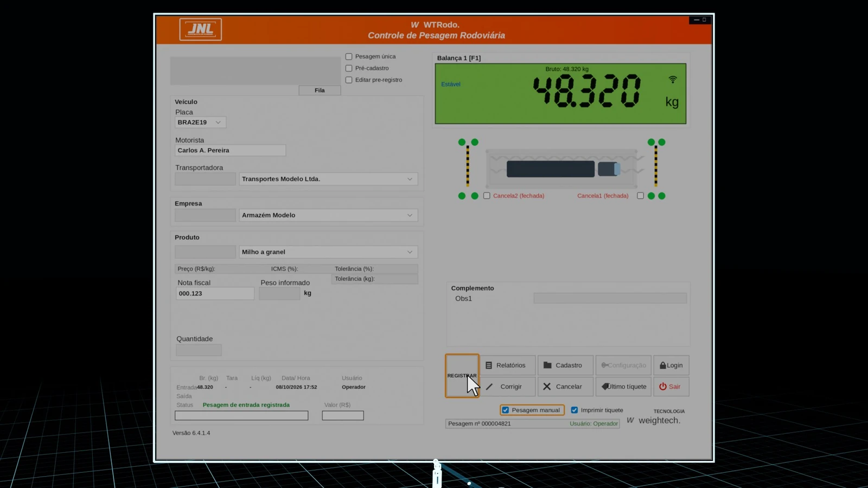Click the Fila button
Screen dimensions: 868x488
click(x=320, y=91)
